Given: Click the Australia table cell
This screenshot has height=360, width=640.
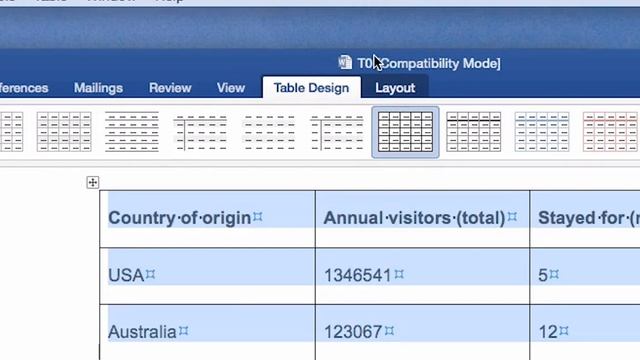Looking at the screenshot, I should click(x=207, y=332).
